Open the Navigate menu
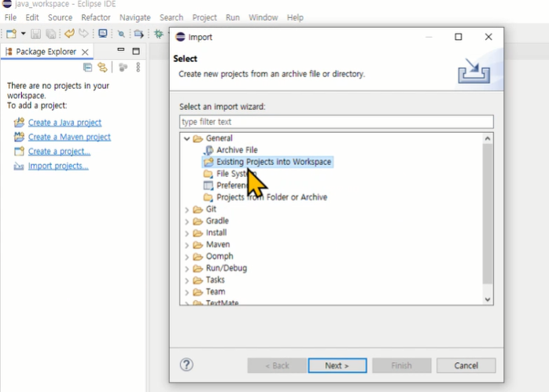The image size is (549, 392). point(134,17)
